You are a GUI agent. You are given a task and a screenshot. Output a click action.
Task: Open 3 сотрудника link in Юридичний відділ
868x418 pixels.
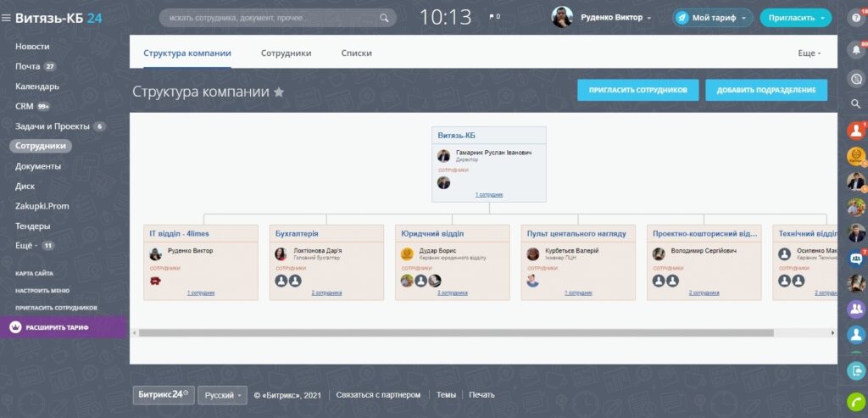coord(453,293)
